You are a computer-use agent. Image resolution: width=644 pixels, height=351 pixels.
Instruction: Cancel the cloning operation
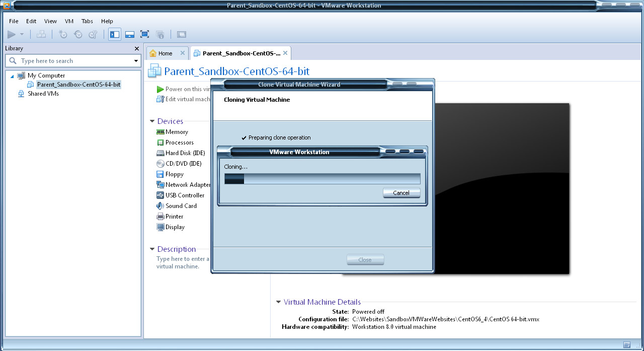[401, 193]
